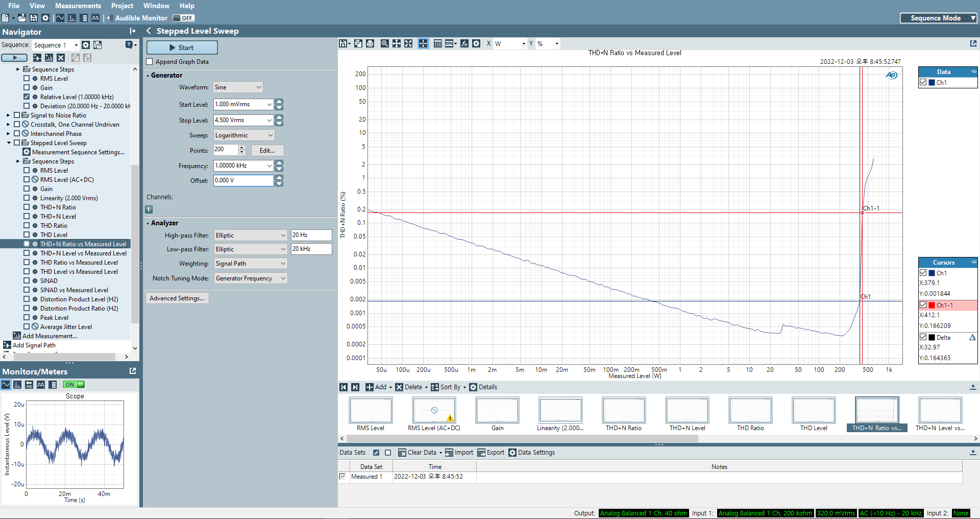Image resolution: width=980 pixels, height=519 pixels.
Task: Open the Help menu
Action: [x=187, y=6]
